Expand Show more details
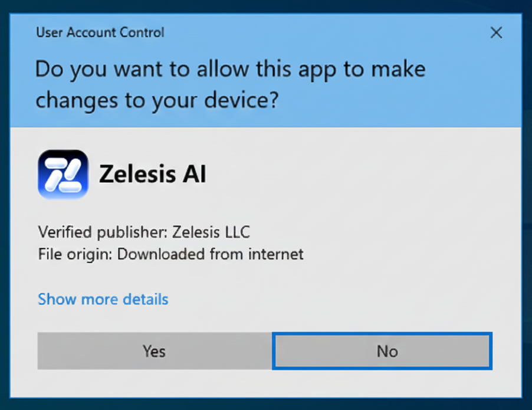Image resolution: width=532 pixels, height=410 pixels. pos(103,299)
